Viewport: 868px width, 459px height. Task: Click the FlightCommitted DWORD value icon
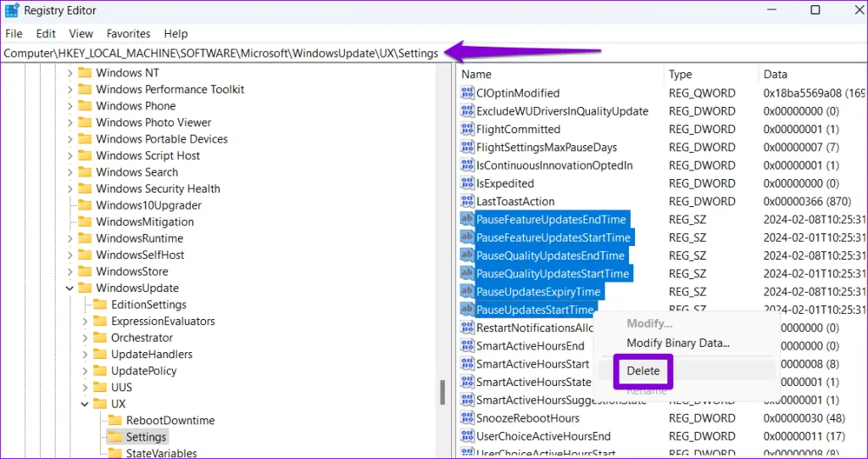pos(467,130)
